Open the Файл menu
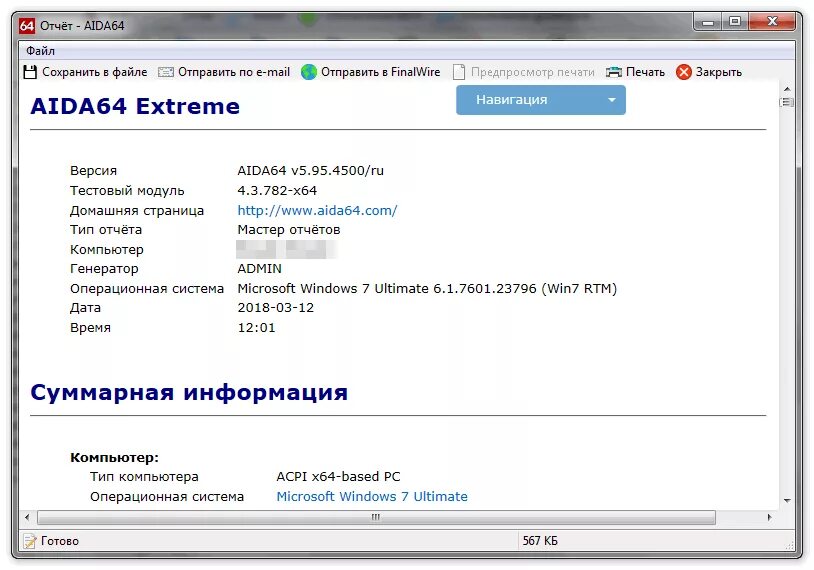This screenshot has width=814, height=570. coord(40,51)
